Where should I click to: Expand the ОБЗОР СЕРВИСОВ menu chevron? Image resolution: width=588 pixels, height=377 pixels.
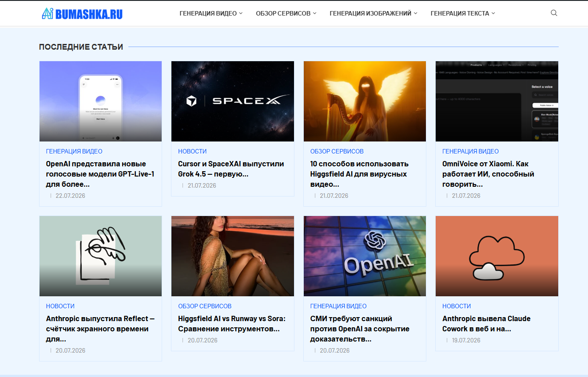tap(314, 13)
